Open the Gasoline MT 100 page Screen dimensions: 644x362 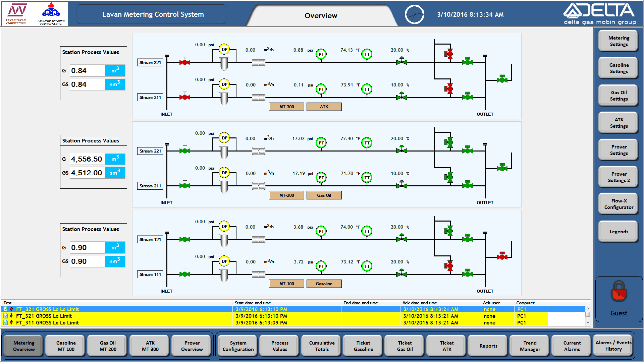66,346
